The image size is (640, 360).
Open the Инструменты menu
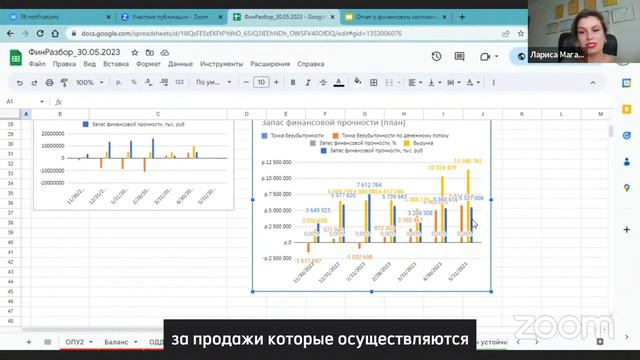click(x=221, y=64)
